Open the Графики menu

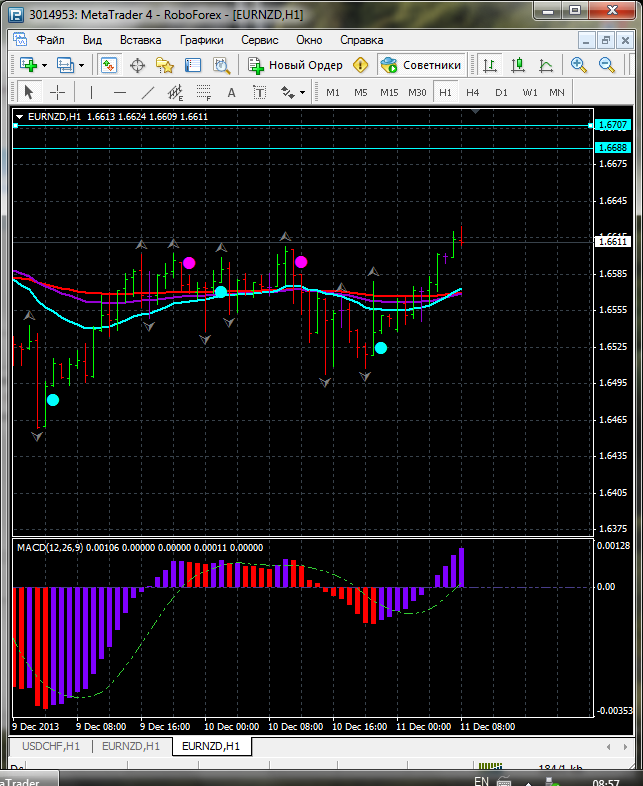(x=201, y=40)
